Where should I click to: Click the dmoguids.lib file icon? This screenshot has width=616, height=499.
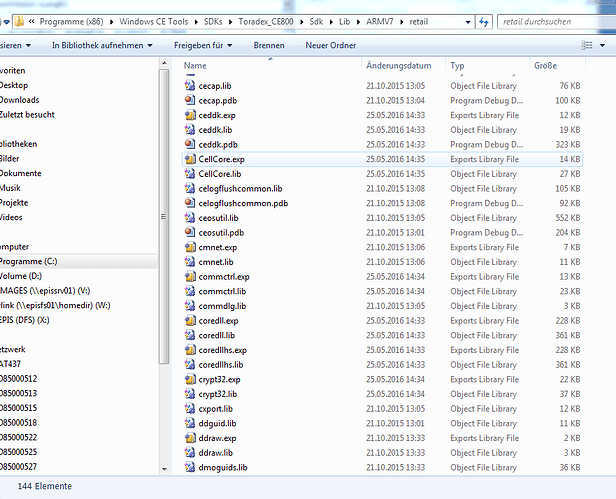coord(190,467)
